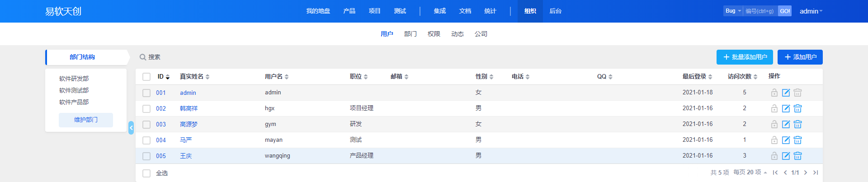Collapse the department sidebar with the arrow handle
This screenshot has height=182, width=868.
click(131, 128)
